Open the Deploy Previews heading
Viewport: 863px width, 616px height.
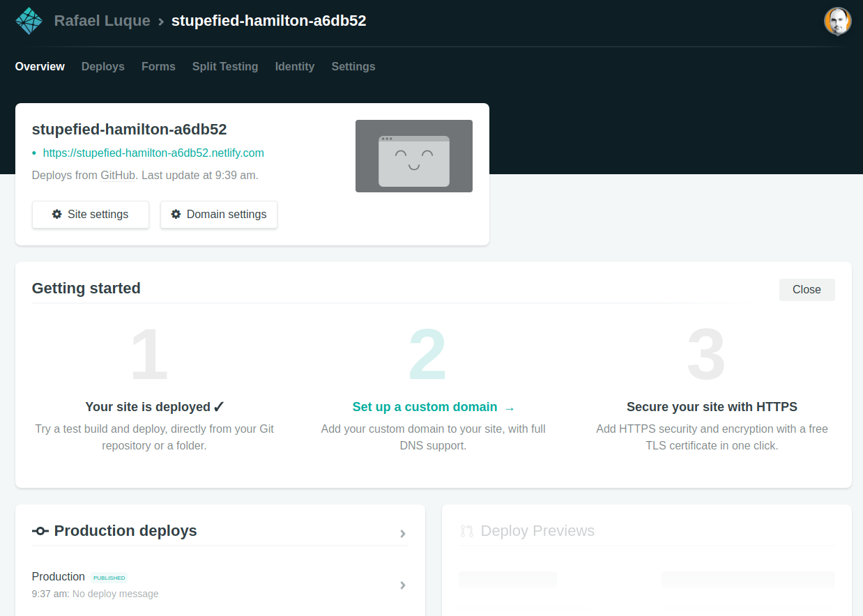[537, 531]
